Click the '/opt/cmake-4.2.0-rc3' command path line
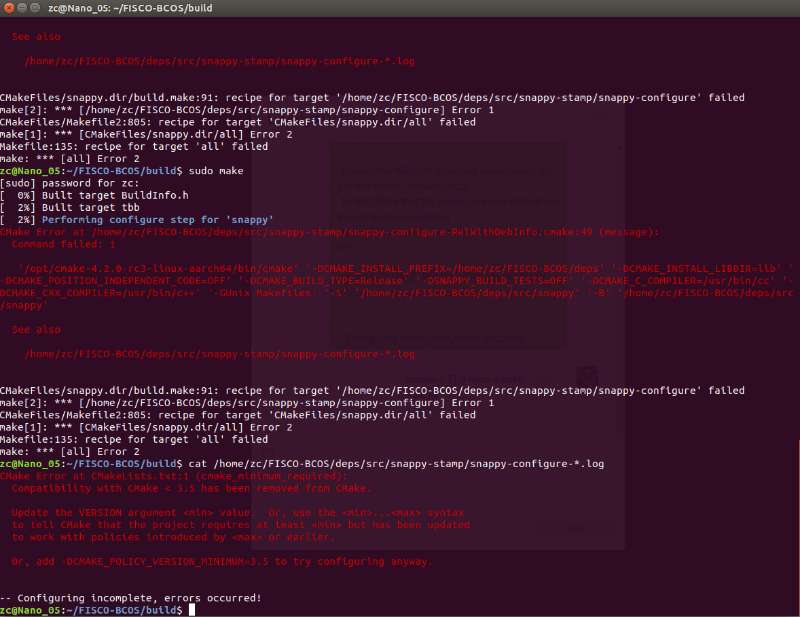Viewport: 800px width, 617px height. (406, 268)
